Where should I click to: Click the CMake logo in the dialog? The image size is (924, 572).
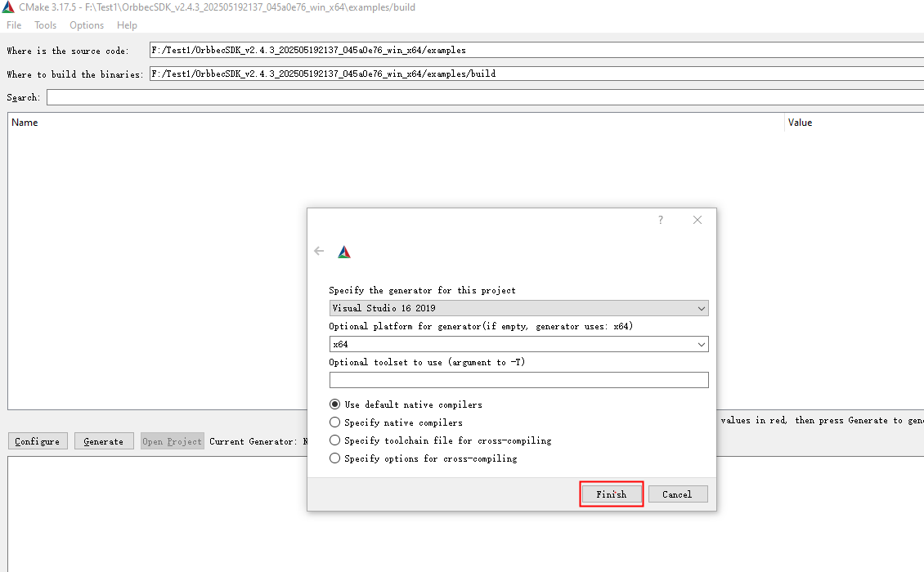pyautogui.click(x=344, y=252)
